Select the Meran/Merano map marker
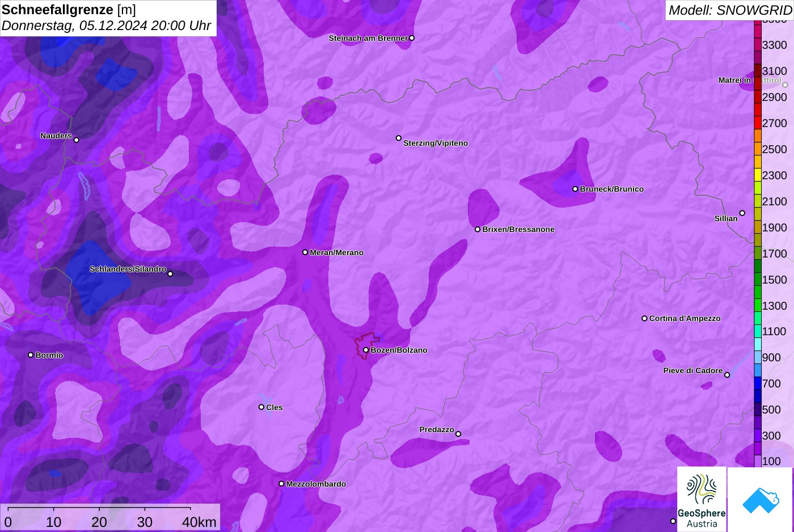 coord(305,252)
